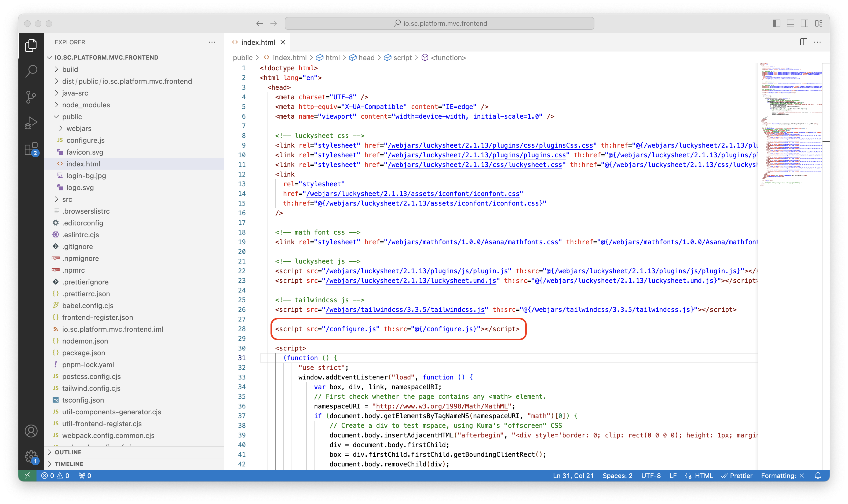Close the index.html editor tab
This screenshot has height=504, width=848.
[283, 42]
